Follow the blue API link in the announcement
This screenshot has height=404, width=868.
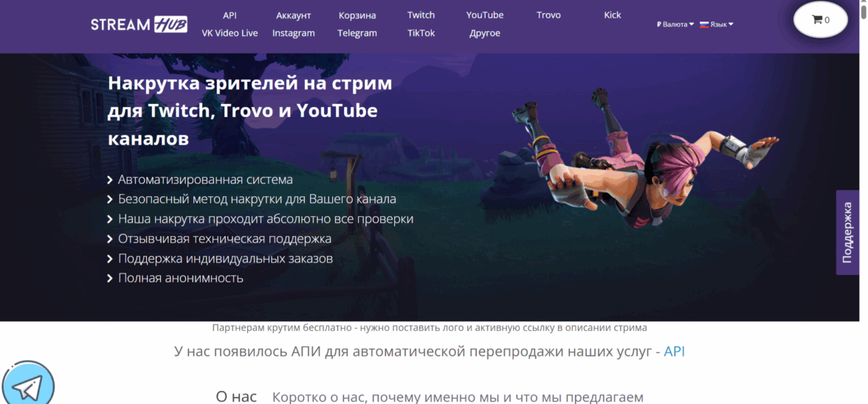coord(675,352)
